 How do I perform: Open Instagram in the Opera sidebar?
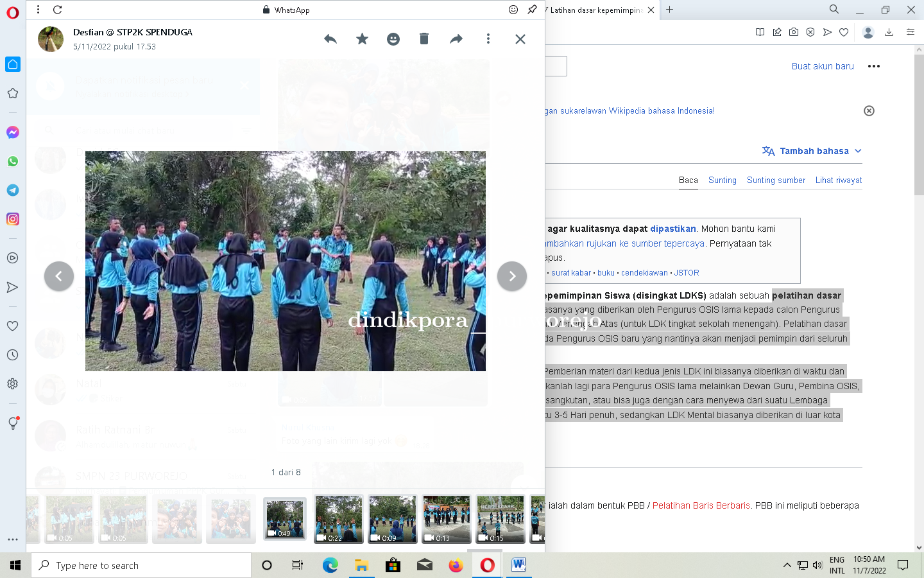(x=13, y=219)
